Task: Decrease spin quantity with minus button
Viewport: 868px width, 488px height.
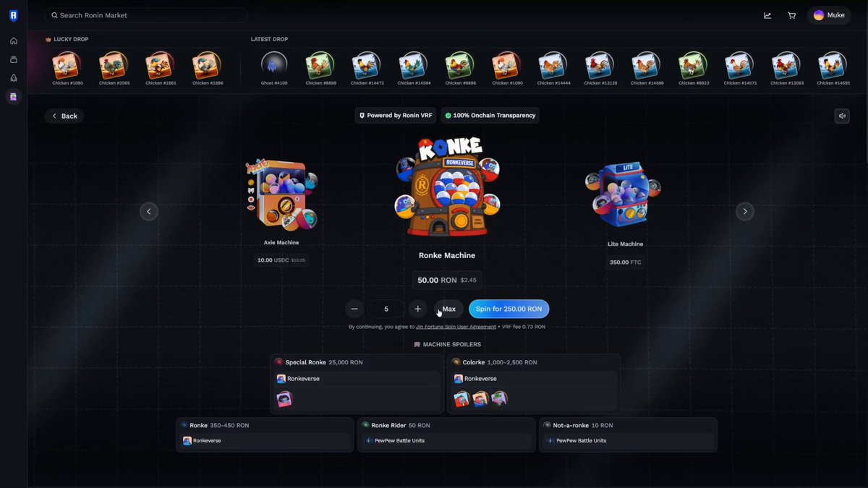Action: coord(354,309)
